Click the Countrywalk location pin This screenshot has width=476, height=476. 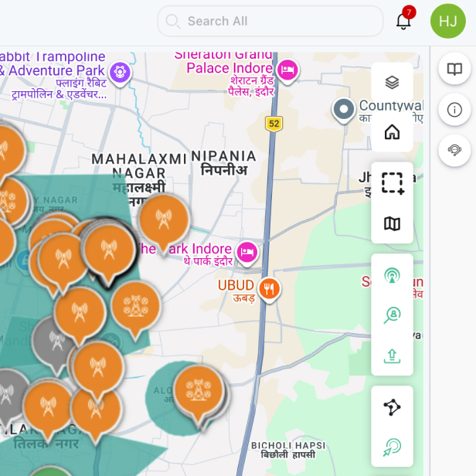(343, 110)
